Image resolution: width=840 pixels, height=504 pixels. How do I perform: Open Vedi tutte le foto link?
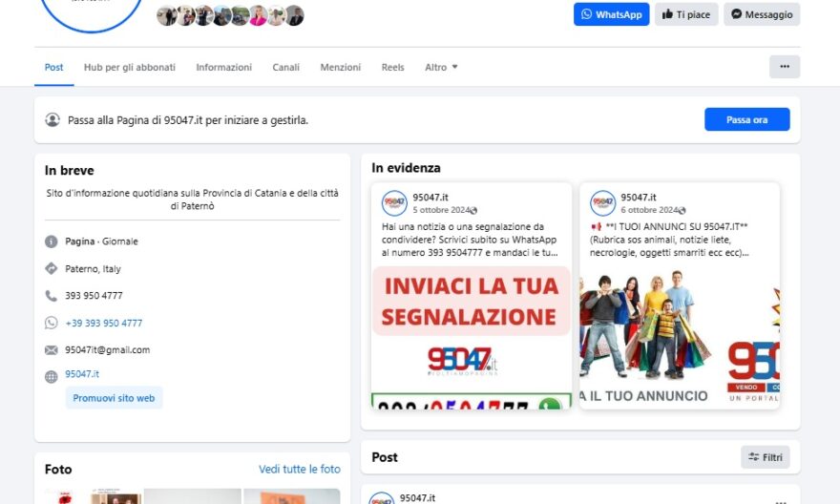pos(300,470)
